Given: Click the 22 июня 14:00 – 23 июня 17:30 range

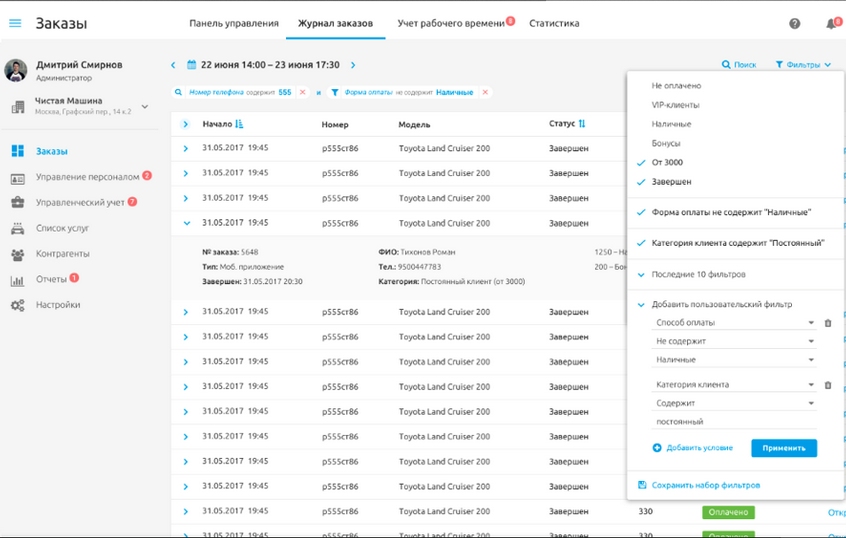Looking at the screenshot, I should (x=270, y=65).
